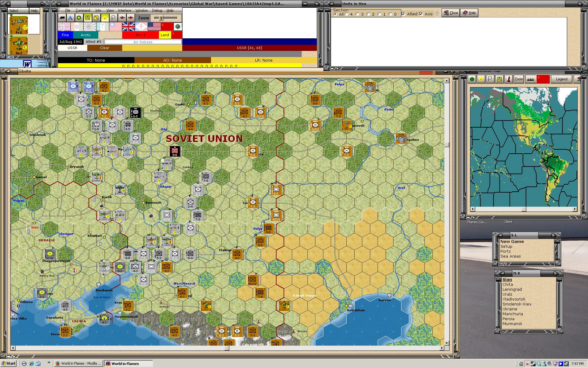Select section 0 radio button
This screenshot has height=368, width=588.
[390, 14]
